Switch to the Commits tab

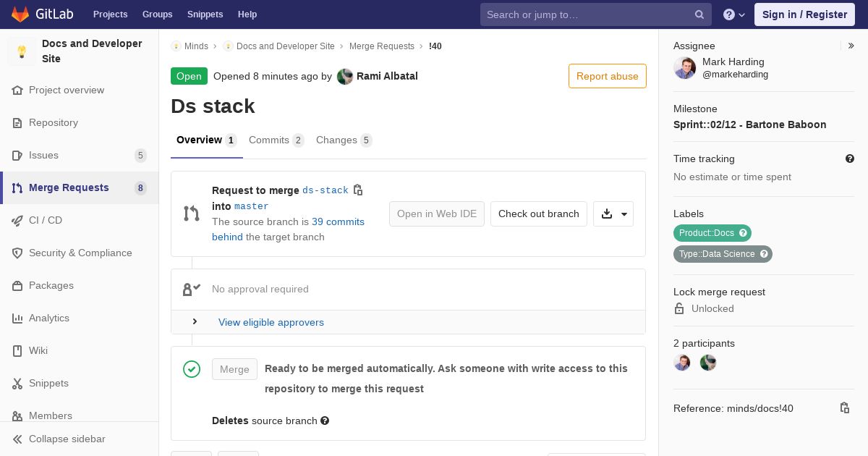[x=276, y=140]
